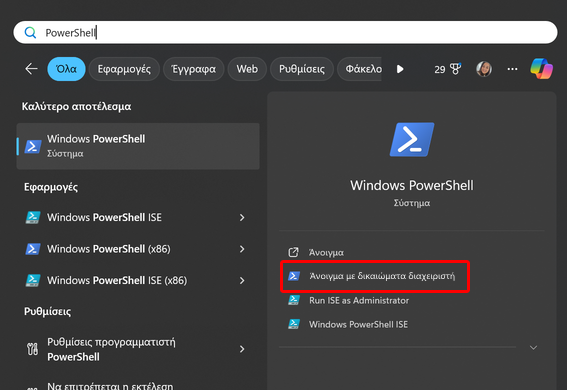Show more filters with play arrow
567x390 pixels.
(x=400, y=69)
